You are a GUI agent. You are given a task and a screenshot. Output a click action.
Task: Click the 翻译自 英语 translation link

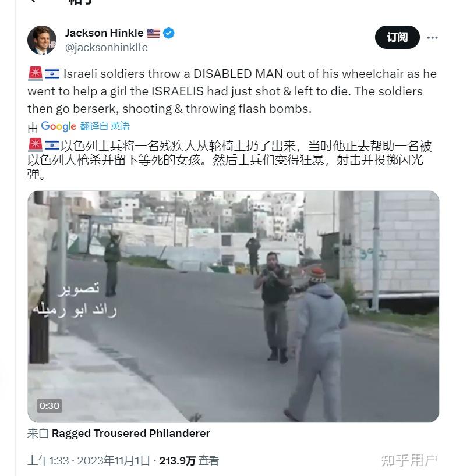pos(105,126)
